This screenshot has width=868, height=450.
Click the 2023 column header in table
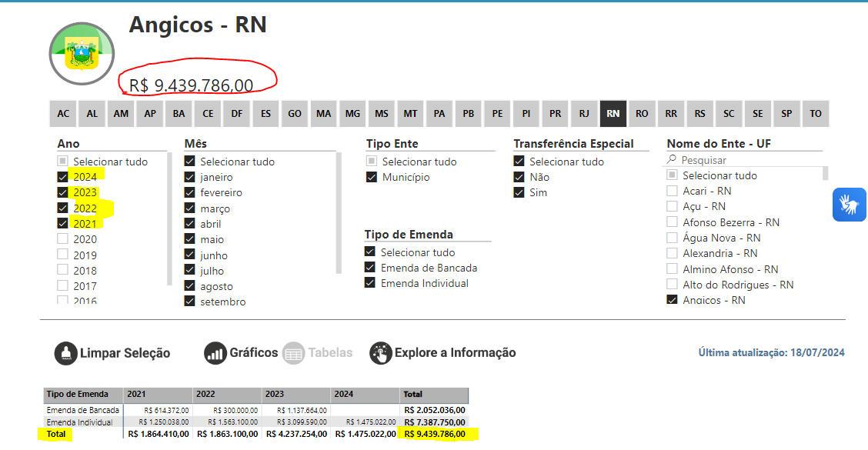tap(296, 394)
